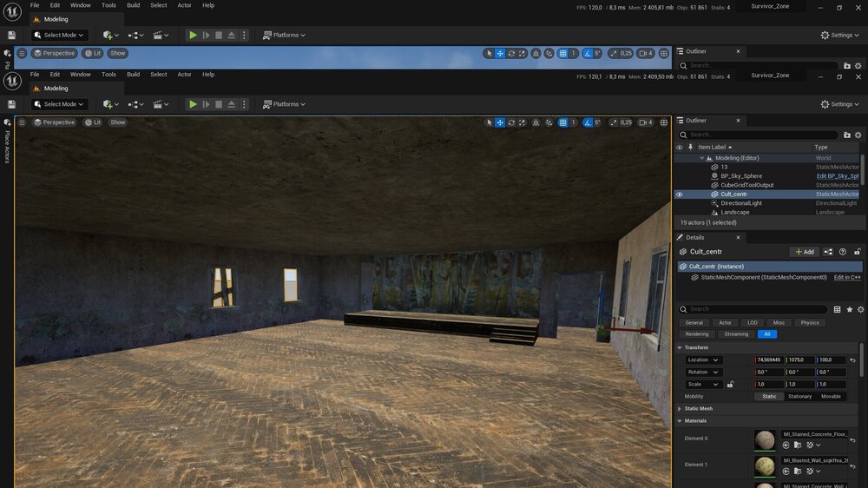868x488 pixels.
Task: Collapse the Modeling (Editor) tree node
Action: click(702, 158)
